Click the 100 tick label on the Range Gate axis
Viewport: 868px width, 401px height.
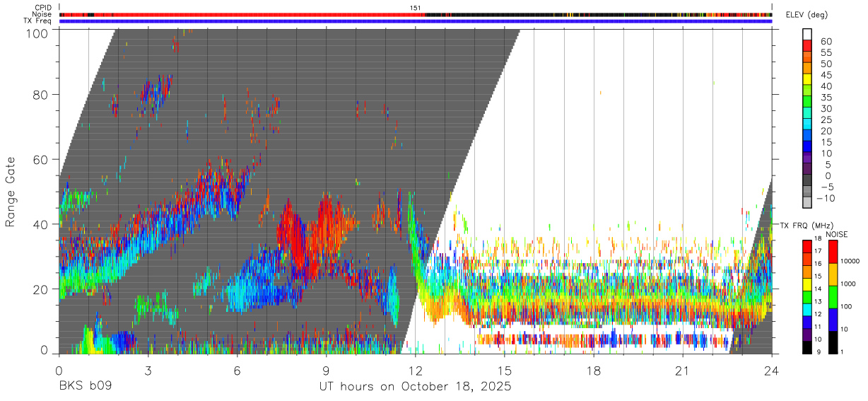36,33
